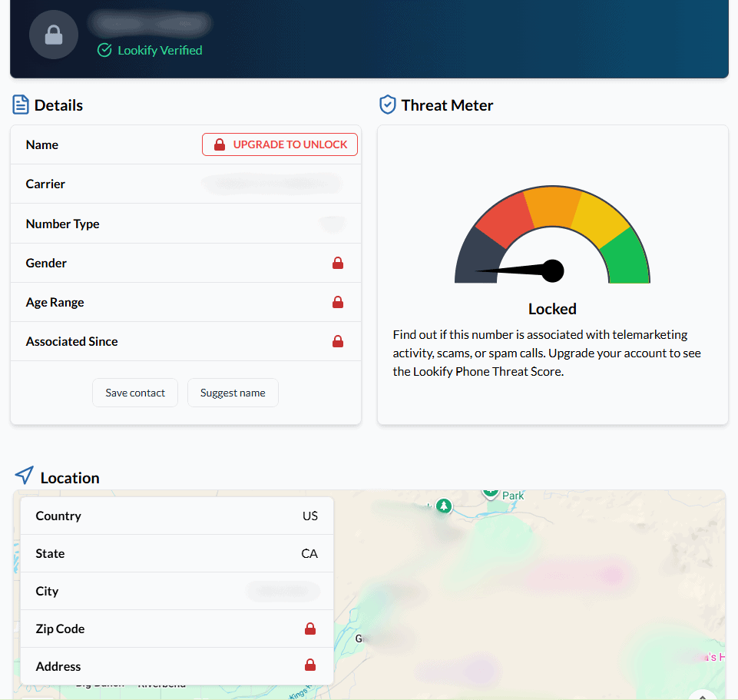Viewport: 738px width, 700px height.
Task: Click the Zip Code lock icon
Action: pyautogui.click(x=310, y=629)
